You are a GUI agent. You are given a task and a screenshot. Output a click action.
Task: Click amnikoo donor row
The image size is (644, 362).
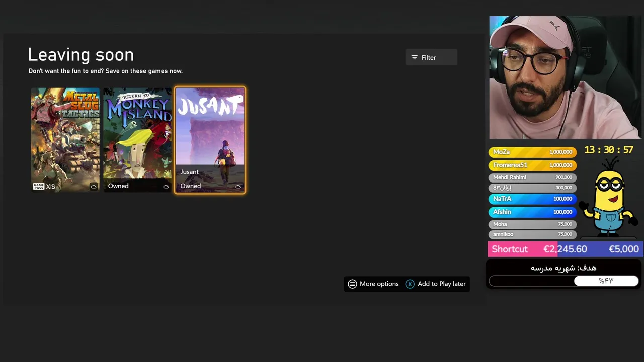(x=532, y=234)
